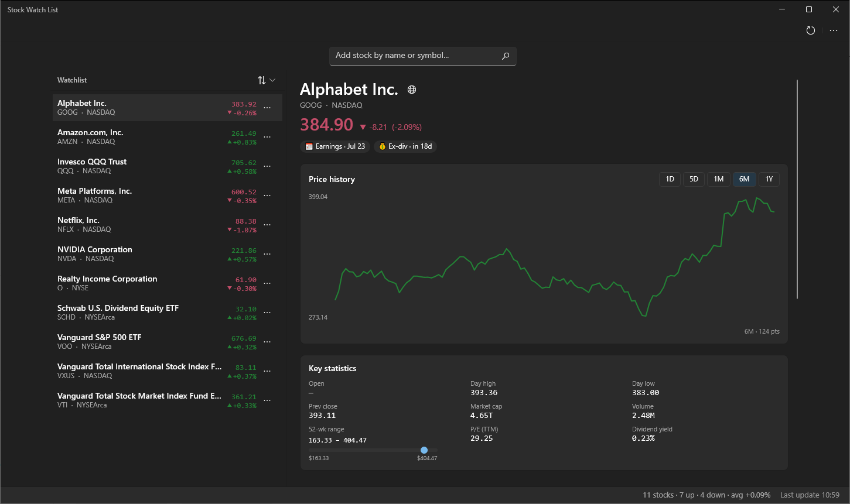850x504 pixels.
Task: Open the top-right more options menu
Action: point(834,30)
